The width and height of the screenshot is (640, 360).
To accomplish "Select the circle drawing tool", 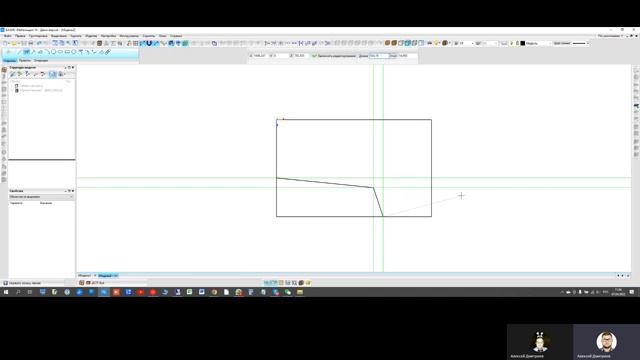I will 53,52.
